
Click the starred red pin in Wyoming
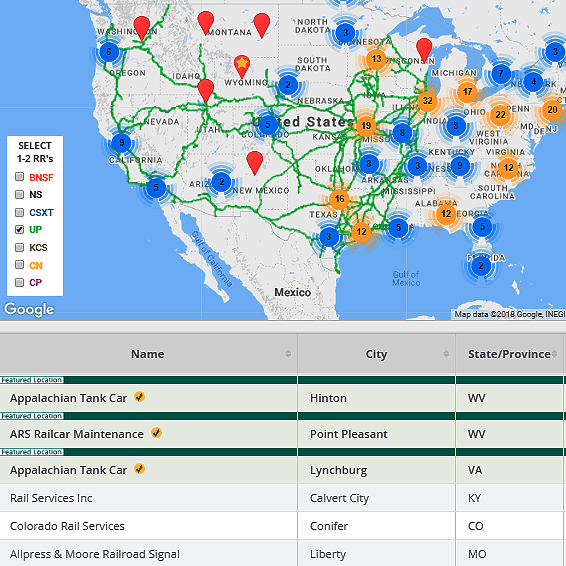pyautogui.click(x=242, y=66)
